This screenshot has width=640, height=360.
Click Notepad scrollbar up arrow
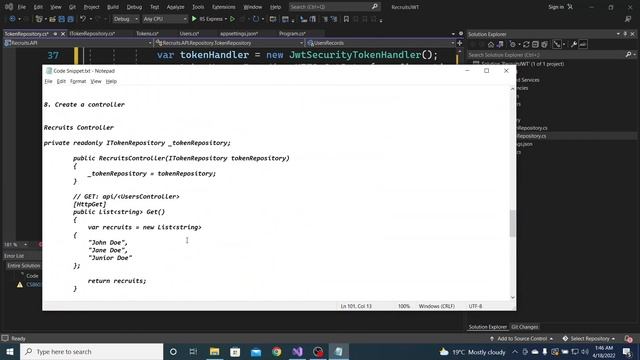coord(513,89)
